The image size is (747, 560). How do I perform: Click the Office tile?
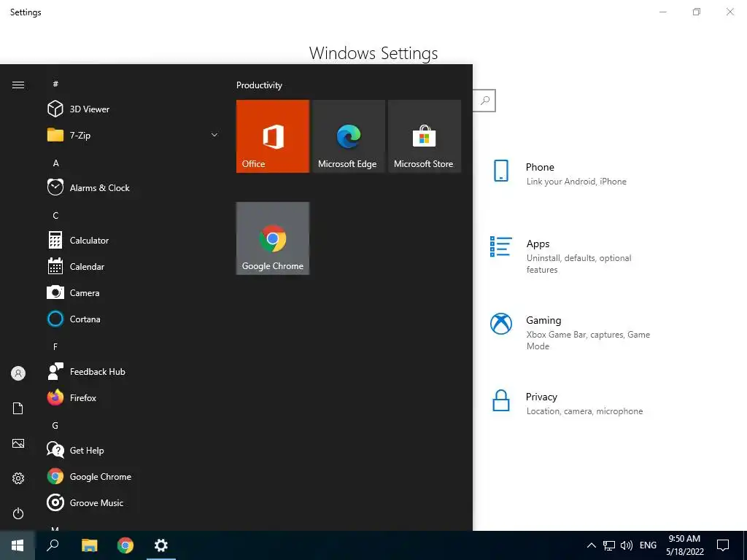(x=273, y=136)
